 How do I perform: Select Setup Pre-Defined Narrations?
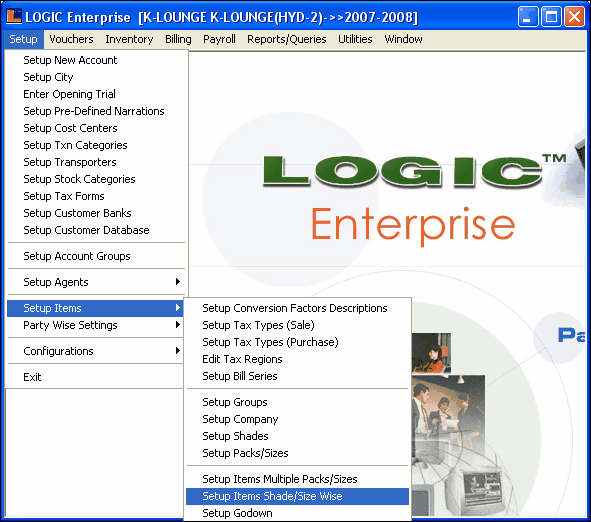click(96, 111)
